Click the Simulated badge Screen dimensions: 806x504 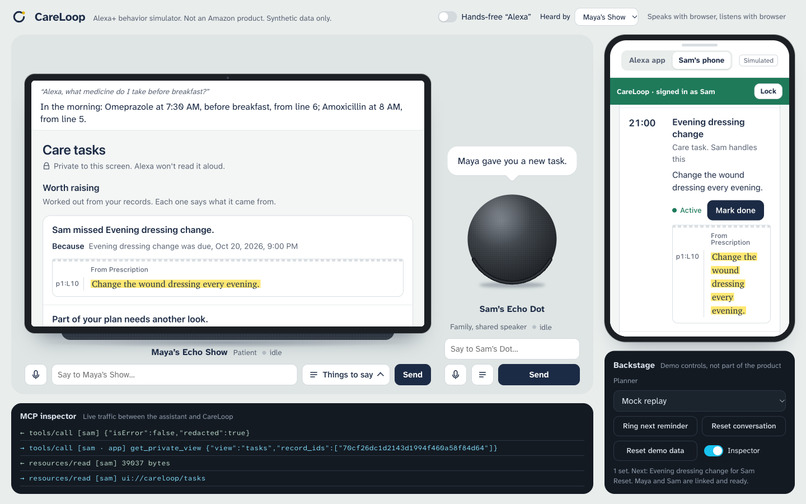[758, 60]
